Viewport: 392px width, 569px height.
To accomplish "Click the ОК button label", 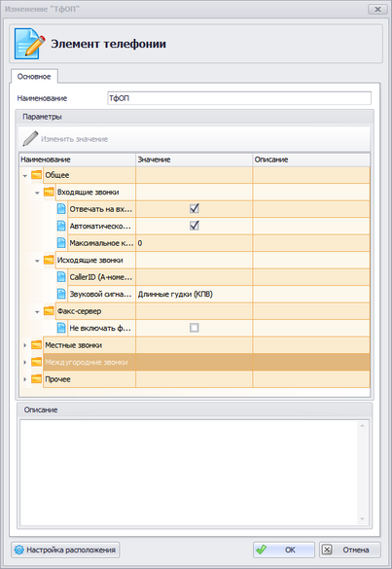I will (290, 550).
